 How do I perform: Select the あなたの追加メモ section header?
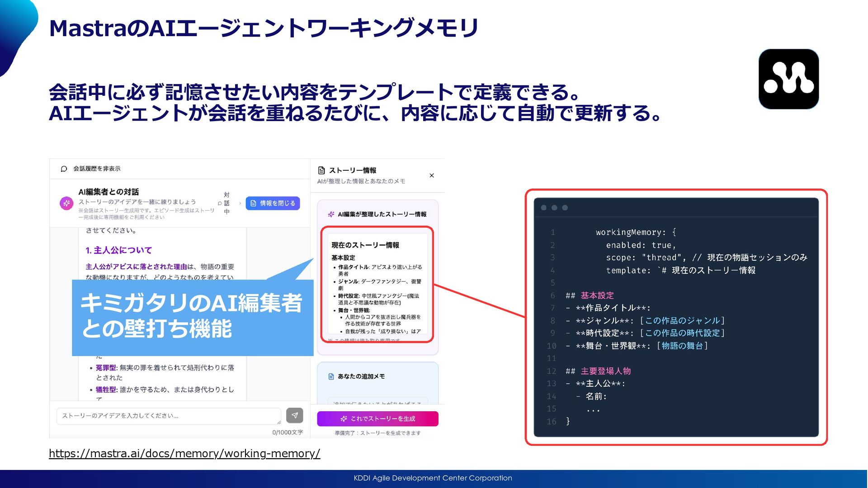[x=361, y=376]
